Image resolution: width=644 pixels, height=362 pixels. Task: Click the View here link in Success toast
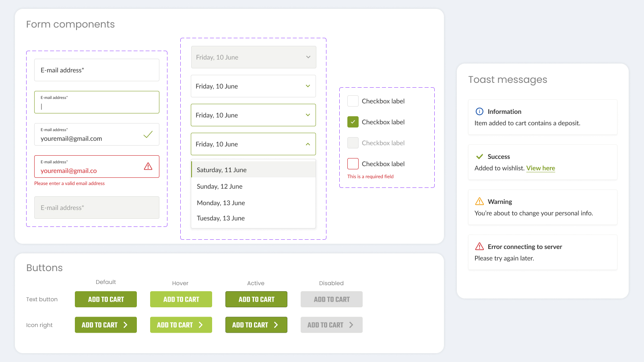pos(541,168)
